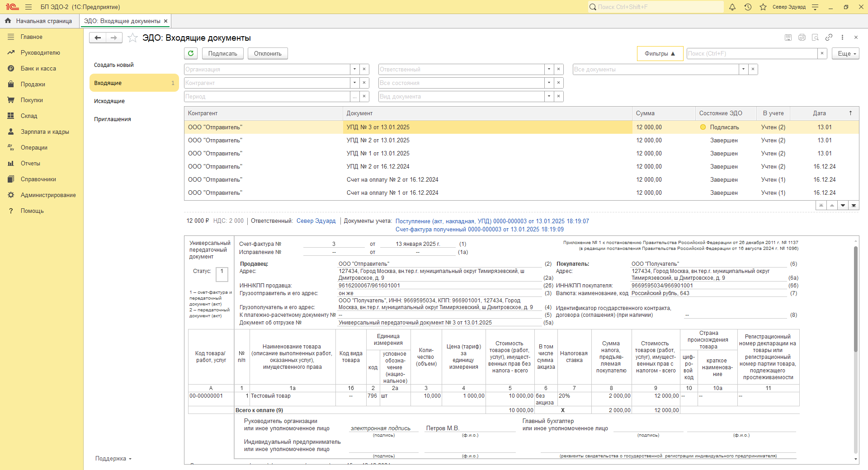Open the Все состояния dropdown
This screenshot has width=868, height=470.
pyautogui.click(x=549, y=83)
